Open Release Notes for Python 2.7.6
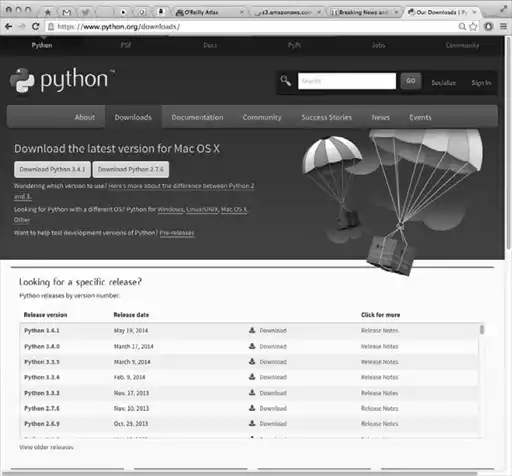Viewport: 512px width, 476px height. click(380, 408)
